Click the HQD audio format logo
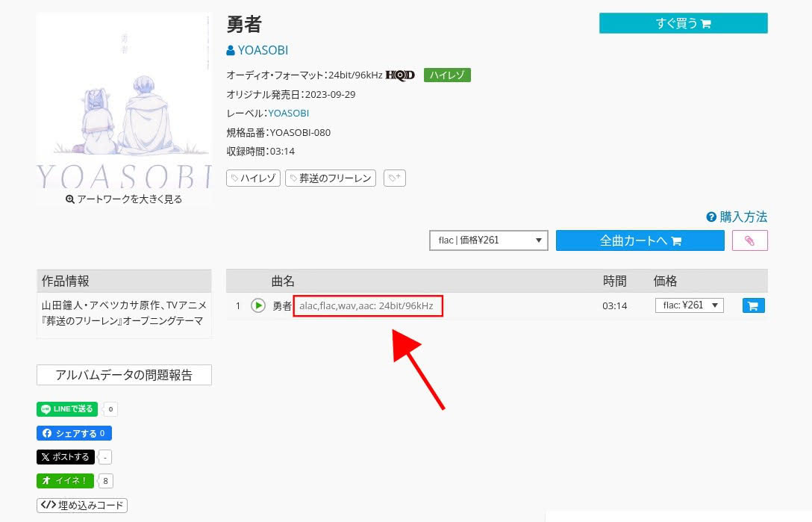 [x=400, y=75]
